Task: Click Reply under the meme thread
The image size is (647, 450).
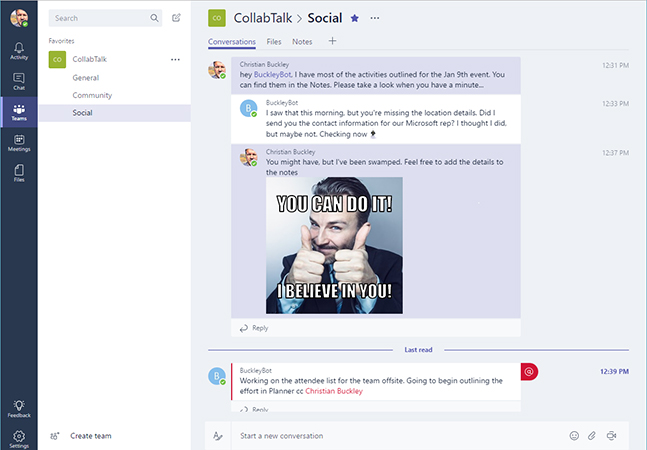Action: click(x=254, y=328)
